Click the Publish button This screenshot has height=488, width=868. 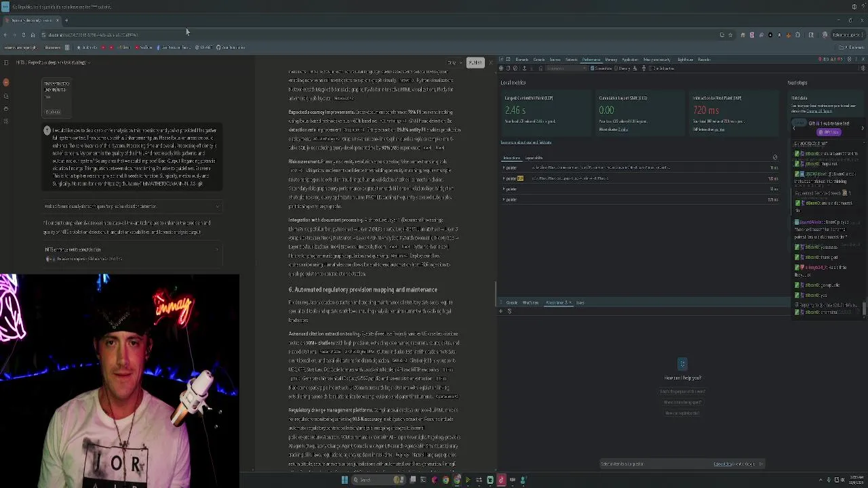(x=475, y=63)
